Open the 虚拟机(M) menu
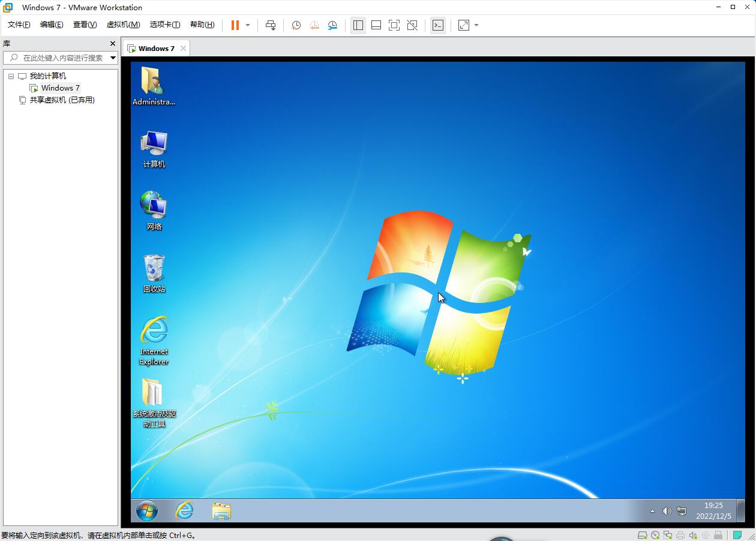The image size is (756, 541). point(123,25)
